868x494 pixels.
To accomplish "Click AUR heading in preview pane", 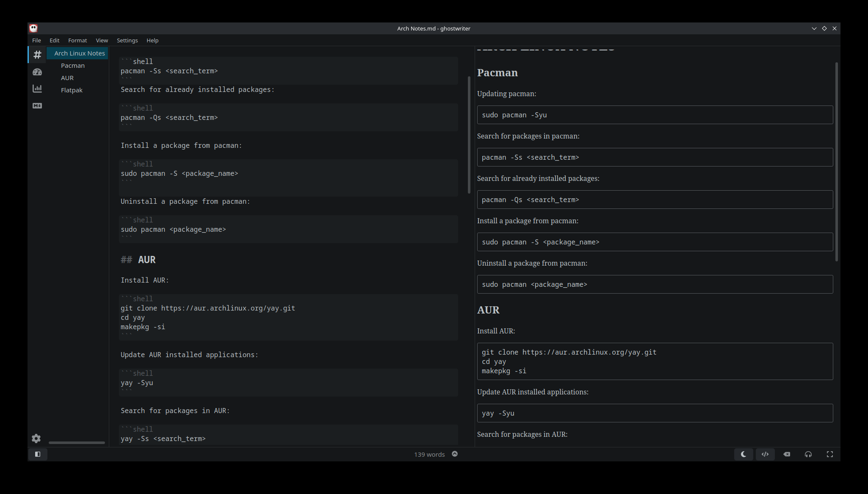I will pyautogui.click(x=488, y=310).
